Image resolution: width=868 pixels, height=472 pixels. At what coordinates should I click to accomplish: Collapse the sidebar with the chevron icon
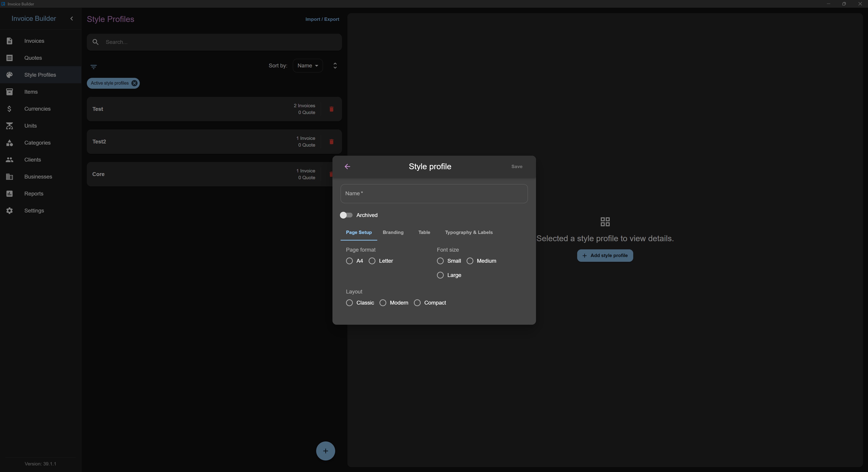[71, 19]
